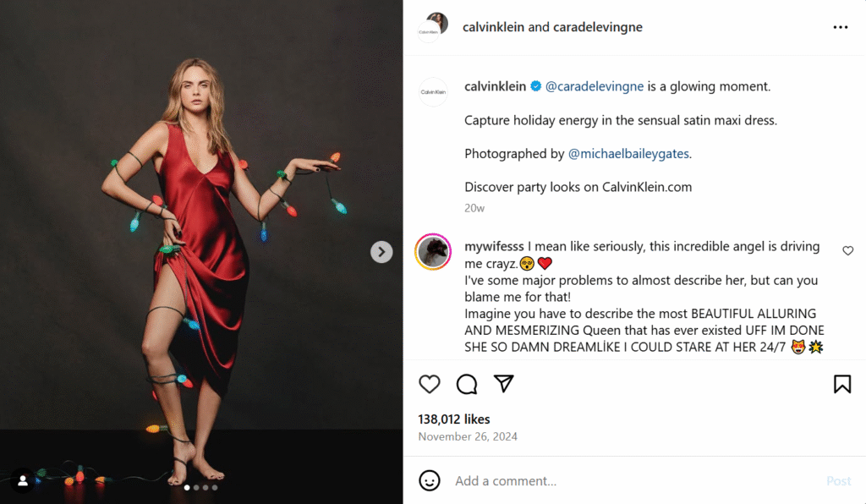Screen dimensions: 866x504
Task: Share the post via the paper plane icon
Action: [x=504, y=384]
